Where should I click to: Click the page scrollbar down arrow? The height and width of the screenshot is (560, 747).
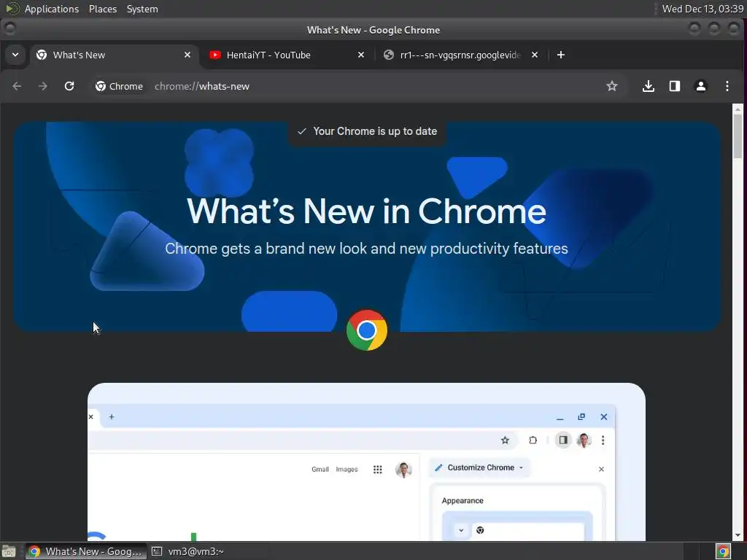point(738,535)
